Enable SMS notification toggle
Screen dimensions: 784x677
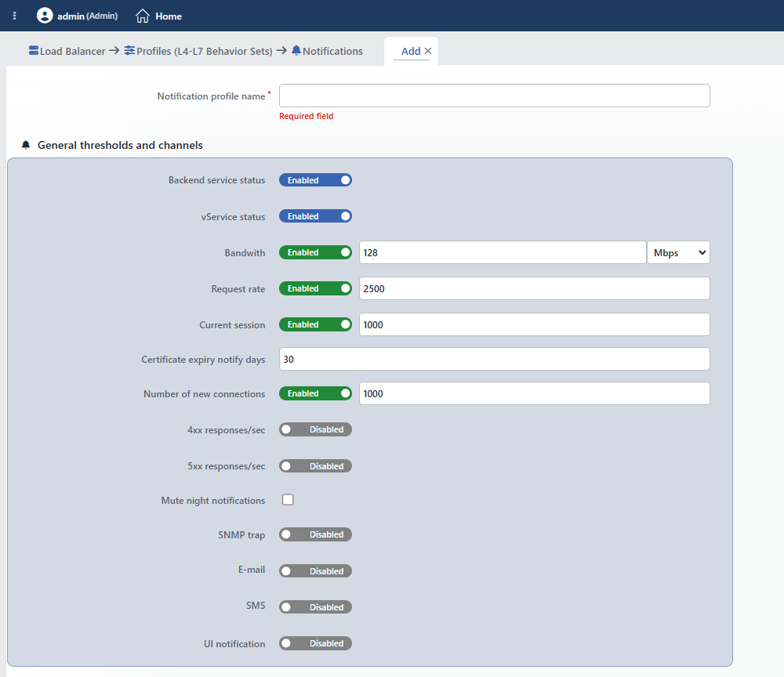pyautogui.click(x=315, y=607)
